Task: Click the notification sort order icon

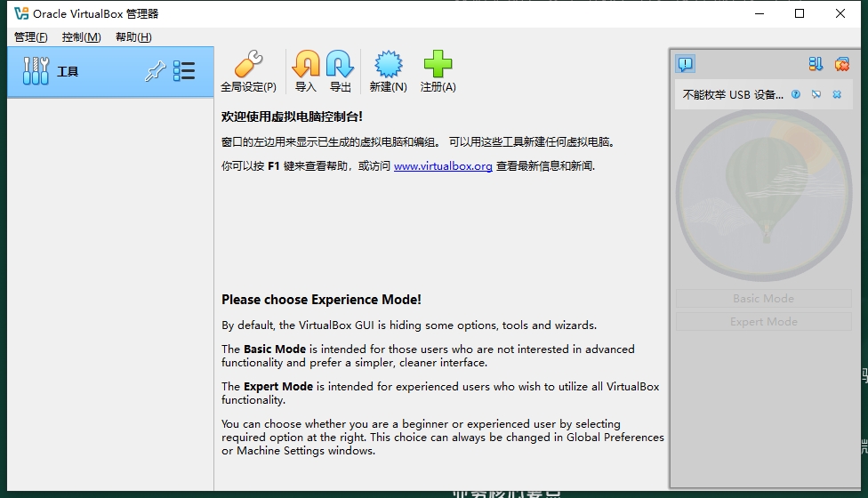Action: [x=816, y=64]
